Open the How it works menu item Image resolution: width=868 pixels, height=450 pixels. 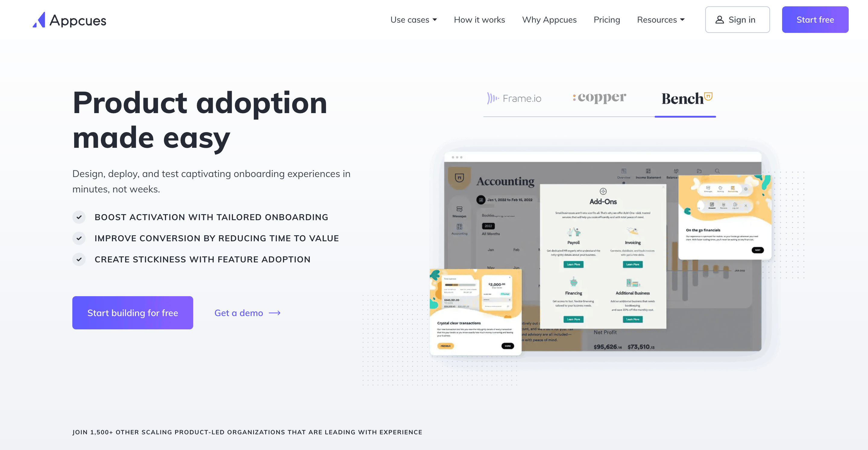point(479,19)
